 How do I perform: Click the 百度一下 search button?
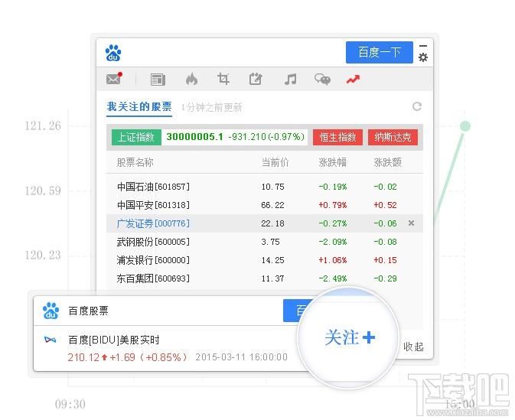(379, 52)
